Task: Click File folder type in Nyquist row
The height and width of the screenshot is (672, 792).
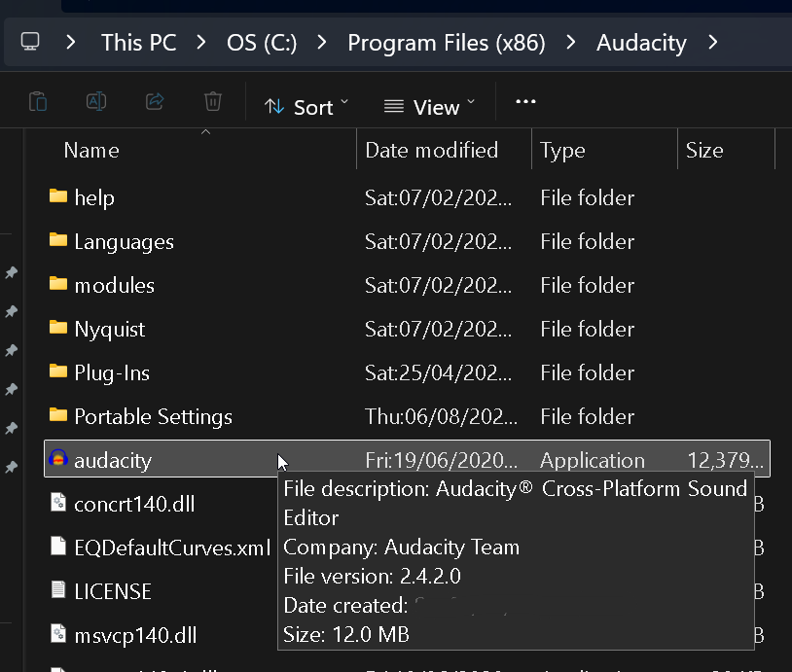Action: [587, 329]
